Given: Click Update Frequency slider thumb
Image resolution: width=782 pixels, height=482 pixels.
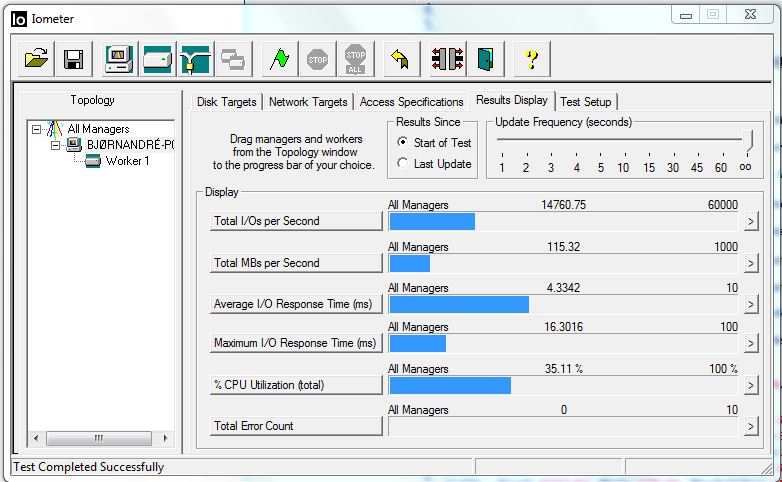Looking at the screenshot, I should tap(747, 140).
